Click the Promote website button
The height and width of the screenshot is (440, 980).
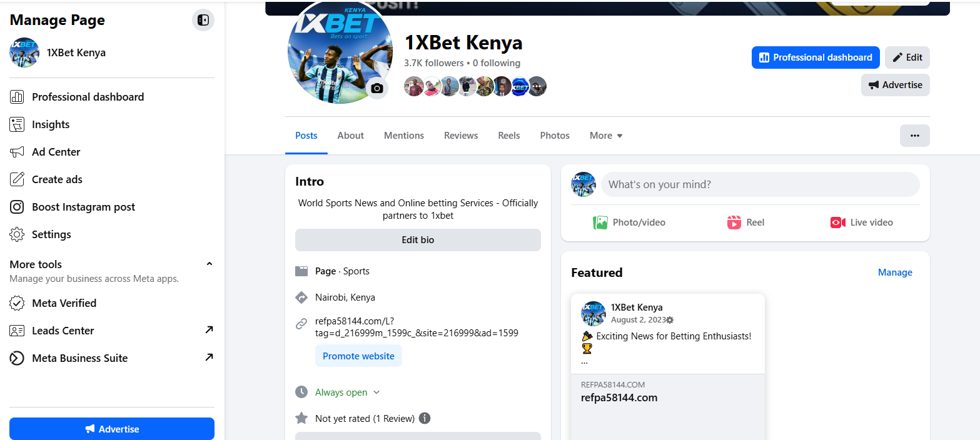click(358, 356)
